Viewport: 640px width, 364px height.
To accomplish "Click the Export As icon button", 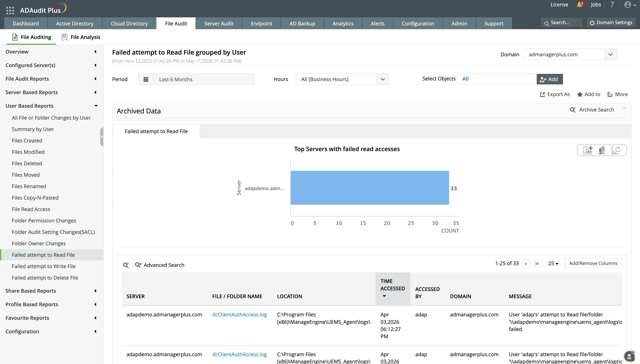I will (x=555, y=94).
